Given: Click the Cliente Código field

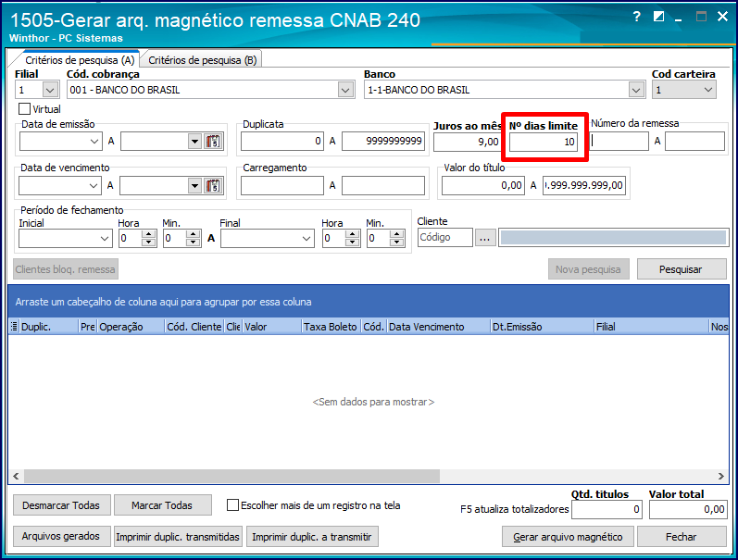Looking at the screenshot, I should click(445, 238).
